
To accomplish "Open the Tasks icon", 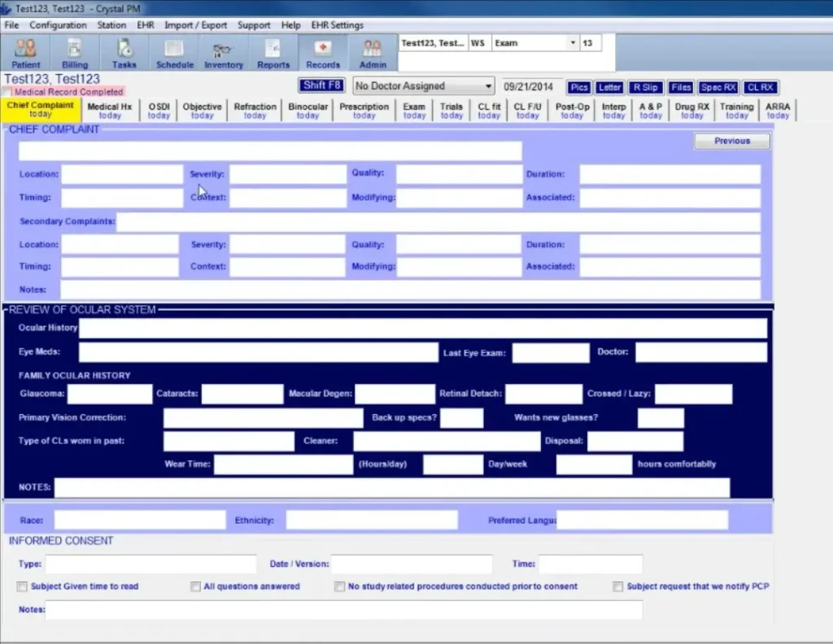I will click(x=124, y=52).
